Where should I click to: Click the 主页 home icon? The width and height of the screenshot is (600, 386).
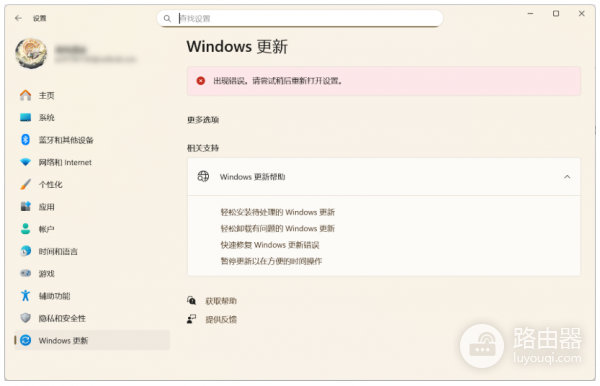point(26,95)
